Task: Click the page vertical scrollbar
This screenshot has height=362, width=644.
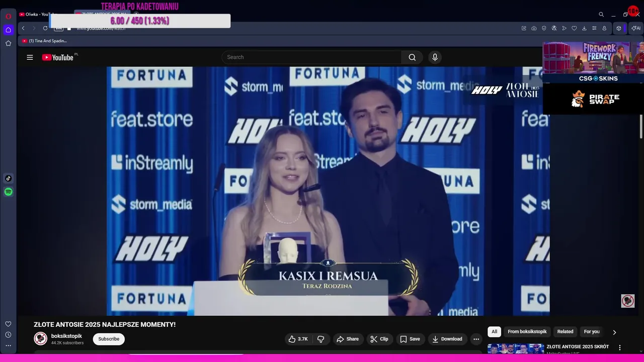Action: coord(641,126)
